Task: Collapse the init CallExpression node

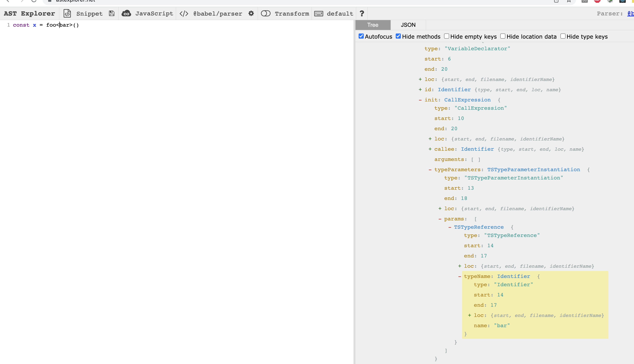Action: [420, 100]
